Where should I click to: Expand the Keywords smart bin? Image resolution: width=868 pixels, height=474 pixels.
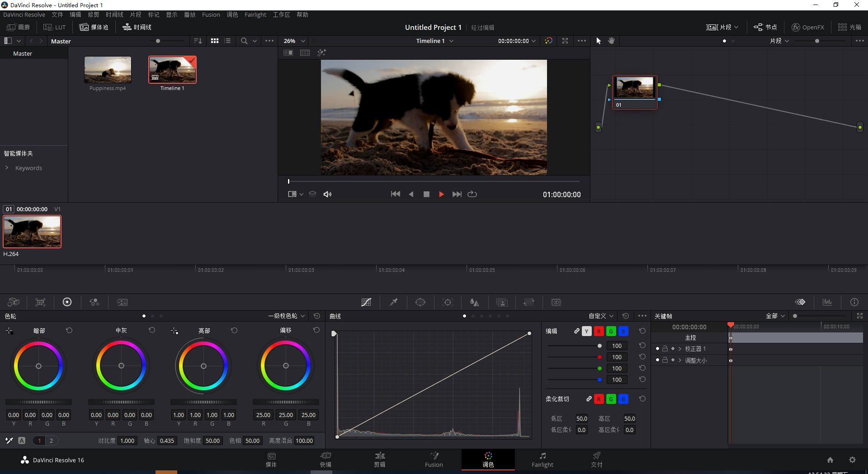[7, 168]
